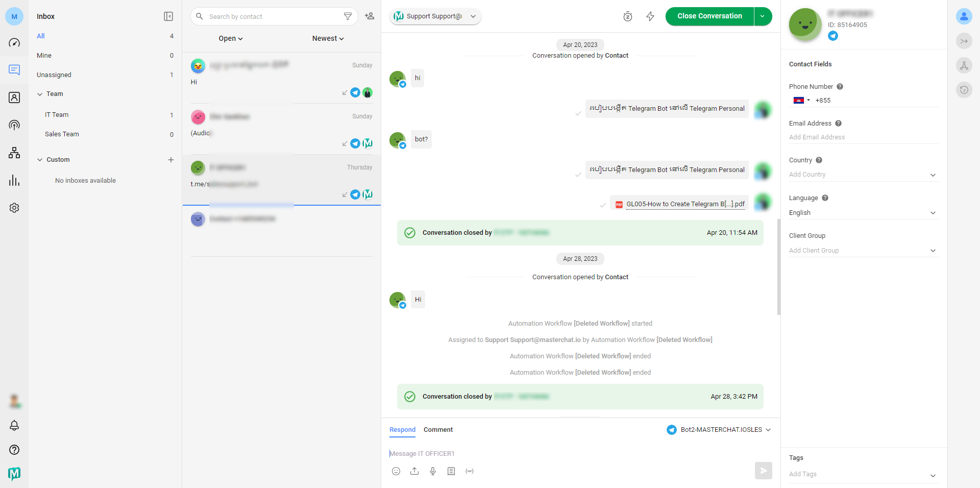The height and width of the screenshot is (488, 980).
Task: Open the contact hierarchy icon in right rail
Action: click(x=964, y=65)
